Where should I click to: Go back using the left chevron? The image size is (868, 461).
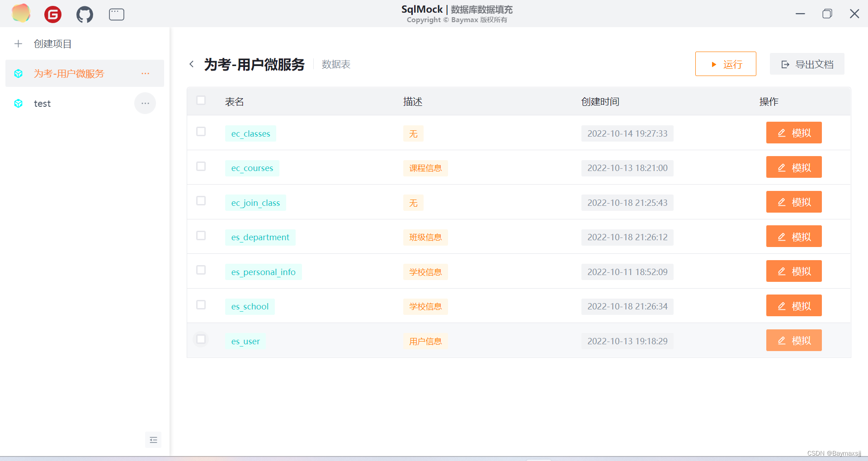[x=192, y=64]
